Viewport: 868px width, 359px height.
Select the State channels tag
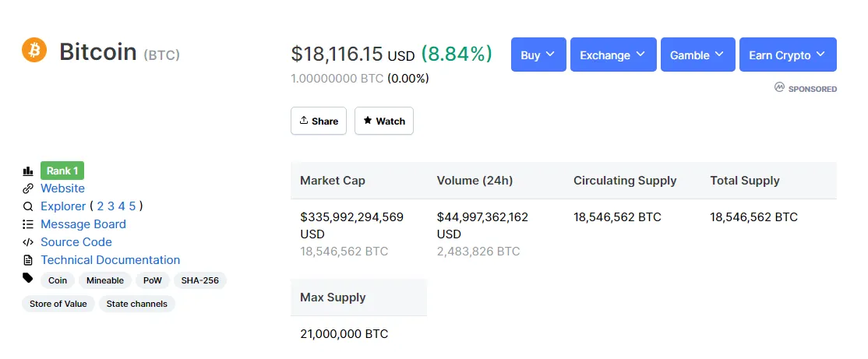tap(136, 304)
